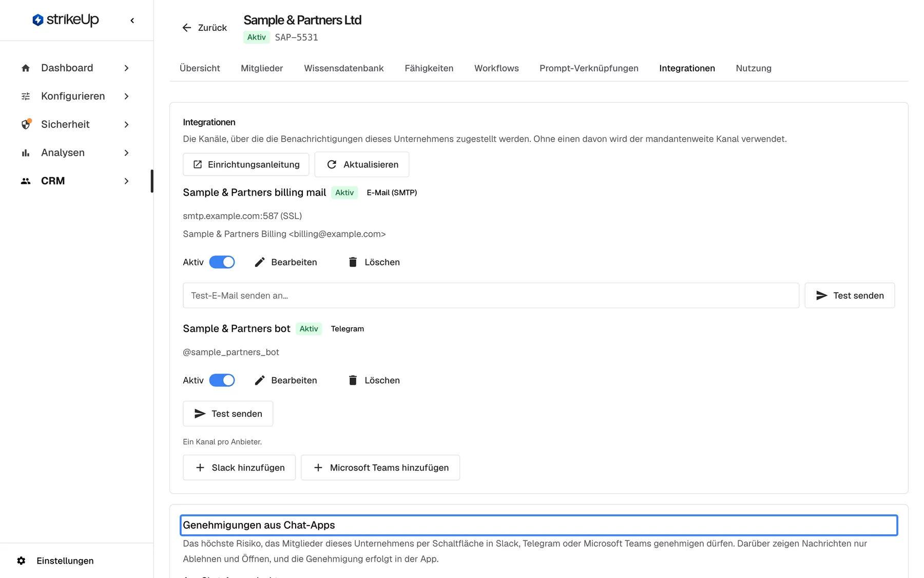Send test e-mail for billing mail

tap(850, 295)
